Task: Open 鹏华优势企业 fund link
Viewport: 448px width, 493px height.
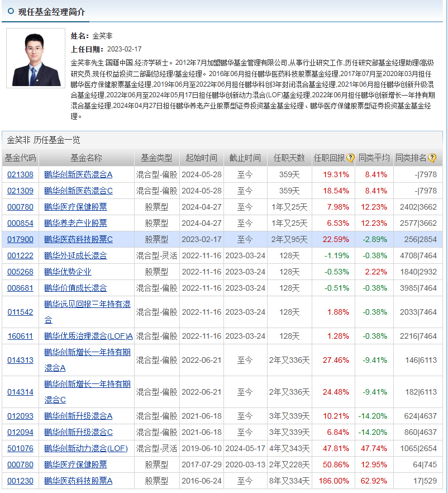Action: point(68,272)
